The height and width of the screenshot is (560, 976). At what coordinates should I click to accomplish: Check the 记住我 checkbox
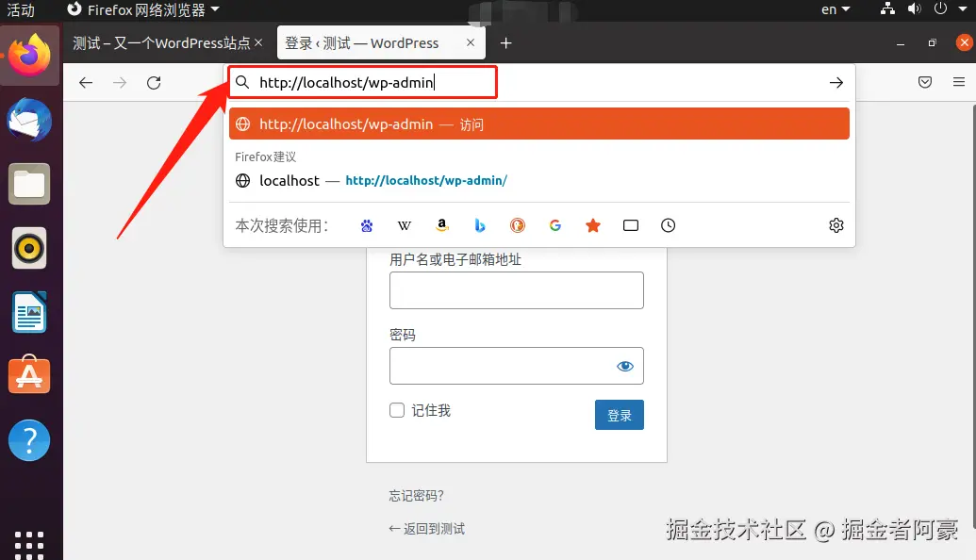click(397, 410)
